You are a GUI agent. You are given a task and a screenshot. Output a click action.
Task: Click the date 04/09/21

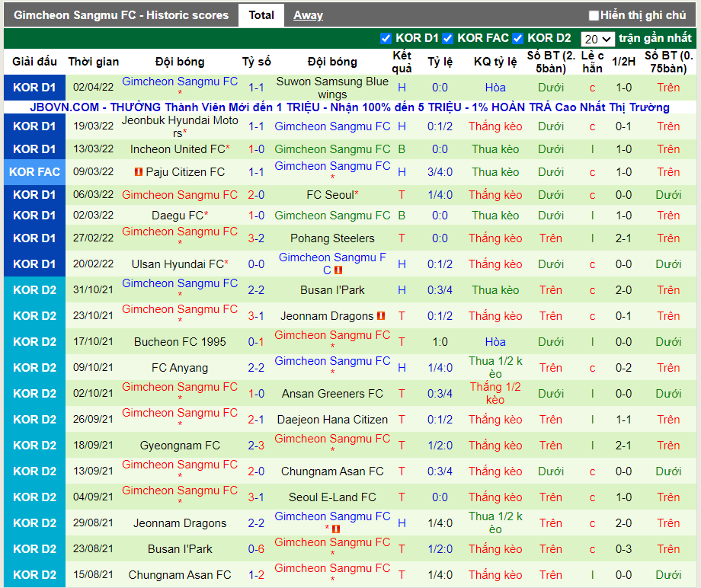(94, 497)
